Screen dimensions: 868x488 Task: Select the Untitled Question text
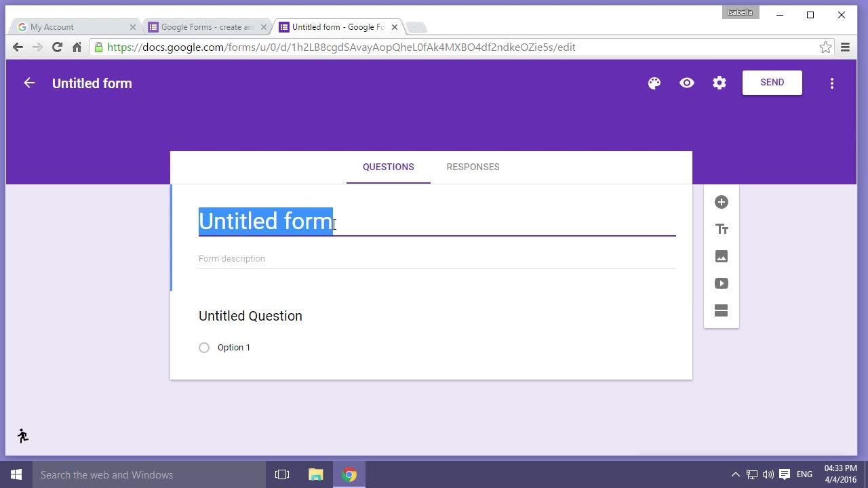[250, 316]
